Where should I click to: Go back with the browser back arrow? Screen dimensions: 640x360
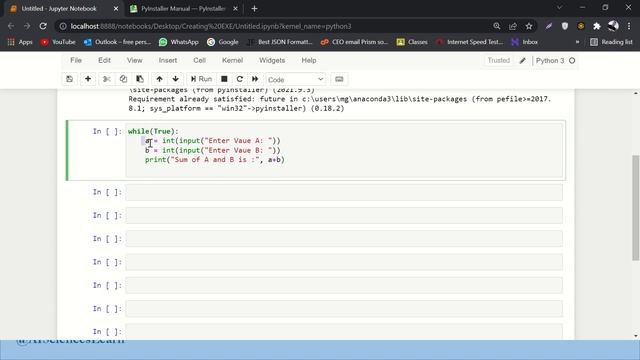click(x=11, y=26)
